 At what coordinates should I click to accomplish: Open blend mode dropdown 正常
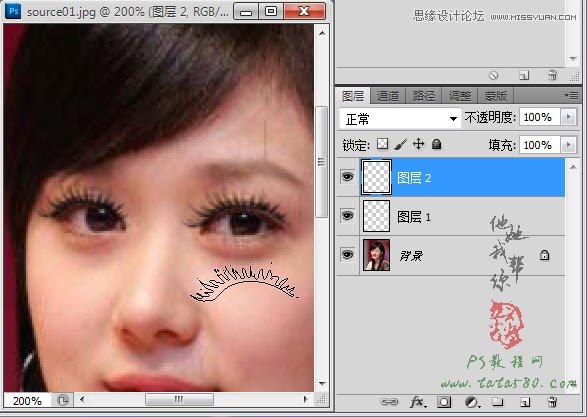[x=400, y=119]
